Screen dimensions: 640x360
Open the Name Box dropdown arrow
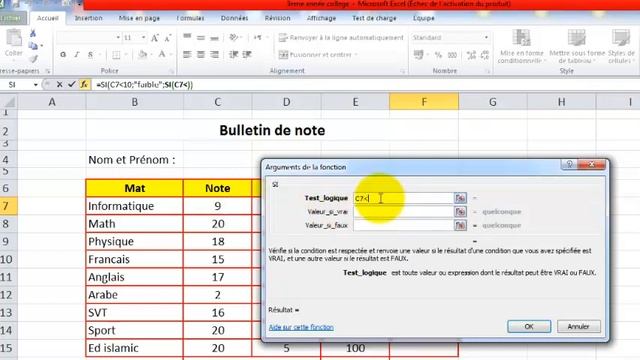pyautogui.click(x=36, y=84)
